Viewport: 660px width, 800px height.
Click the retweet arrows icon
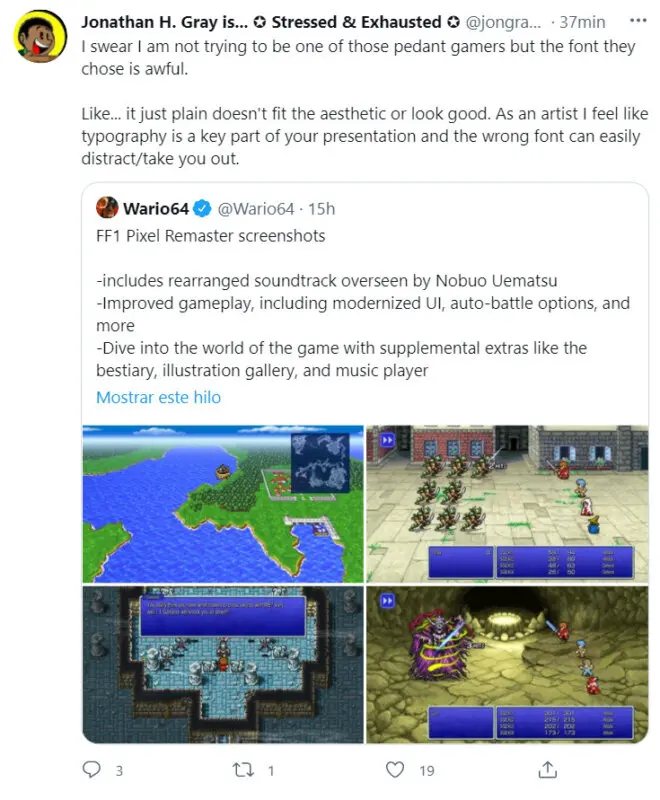point(243,770)
